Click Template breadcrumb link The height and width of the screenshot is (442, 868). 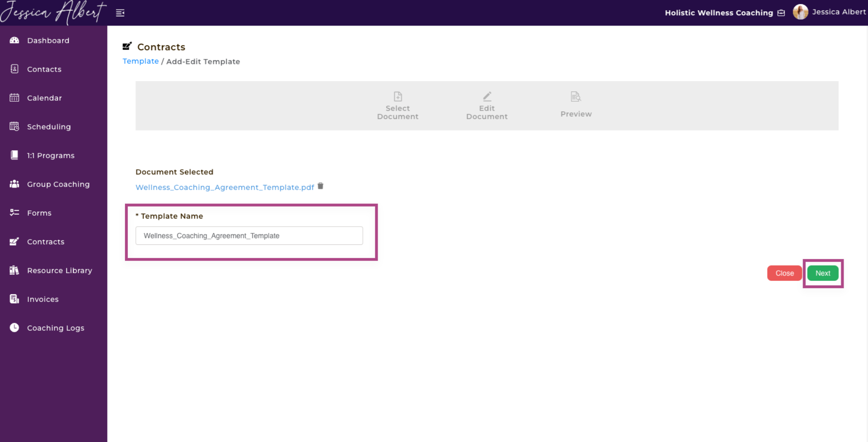(x=140, y=61)
